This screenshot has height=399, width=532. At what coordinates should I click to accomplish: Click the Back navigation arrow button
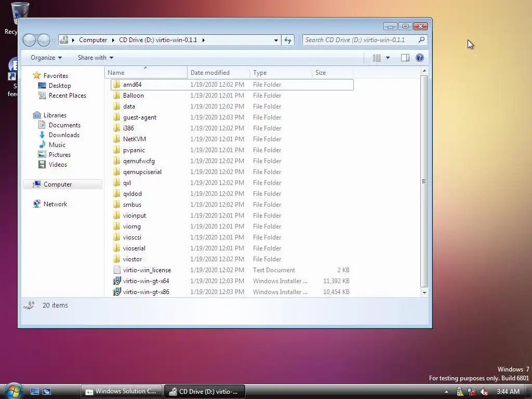pos(29,41)
